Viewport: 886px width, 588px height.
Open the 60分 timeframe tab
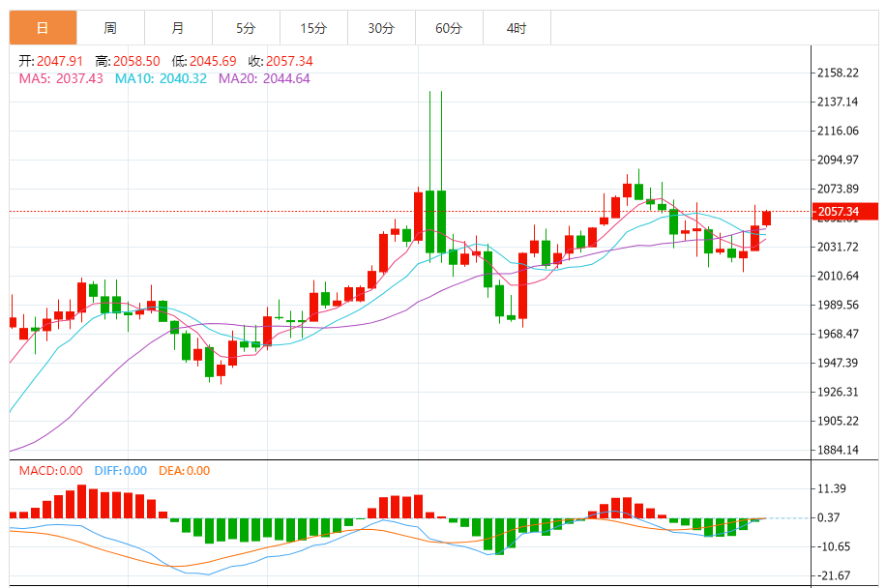coord(449,28)
